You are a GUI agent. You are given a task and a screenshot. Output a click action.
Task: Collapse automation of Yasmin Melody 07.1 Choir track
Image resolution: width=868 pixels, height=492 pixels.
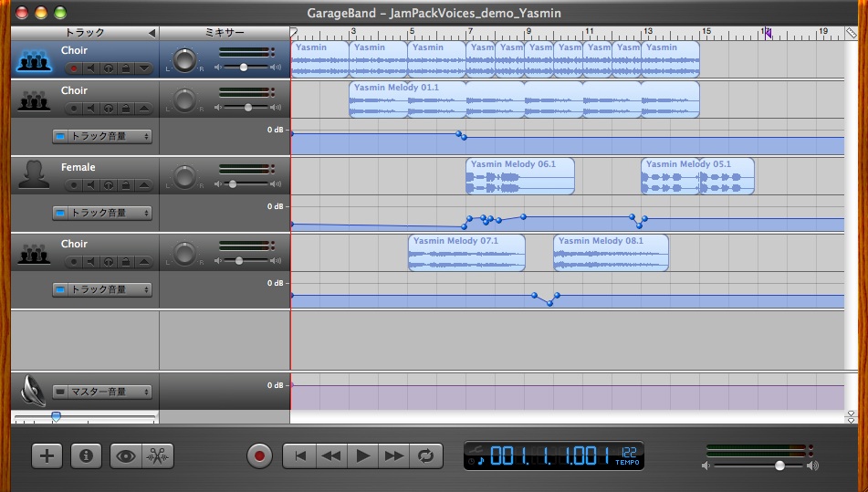coord(144,262)
